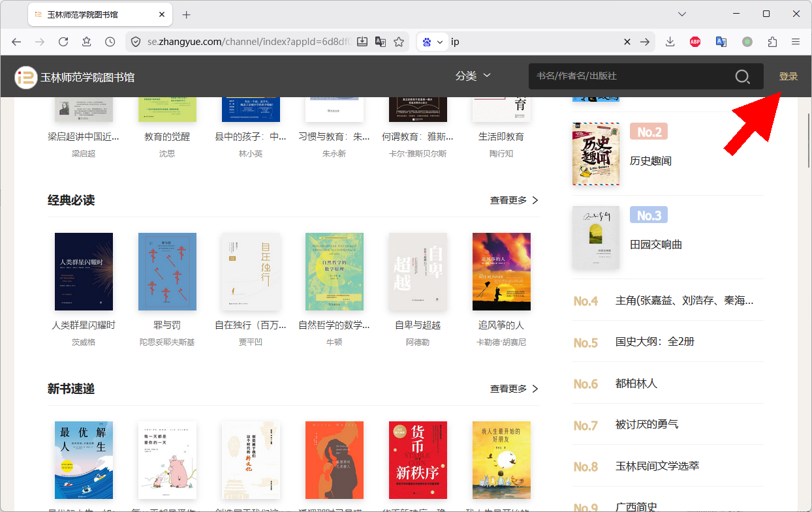This screenshot has height=512, width=812.
Task: Open the 追风筝的人 book cover
Action: [501, 271]
